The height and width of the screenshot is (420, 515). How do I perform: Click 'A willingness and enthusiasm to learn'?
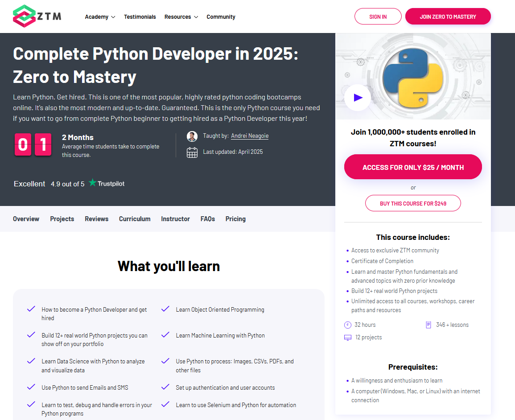coord(397,381)
